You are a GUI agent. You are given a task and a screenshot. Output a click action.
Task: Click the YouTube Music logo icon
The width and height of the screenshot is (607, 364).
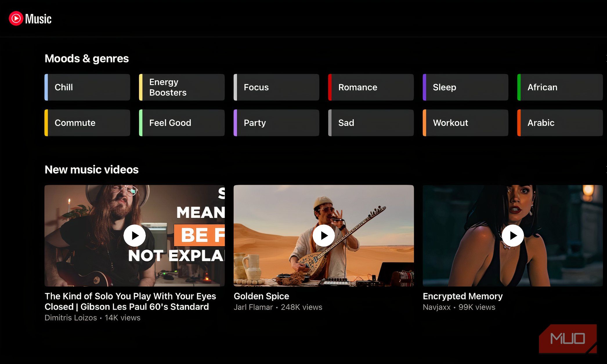[x=16, y=19]
